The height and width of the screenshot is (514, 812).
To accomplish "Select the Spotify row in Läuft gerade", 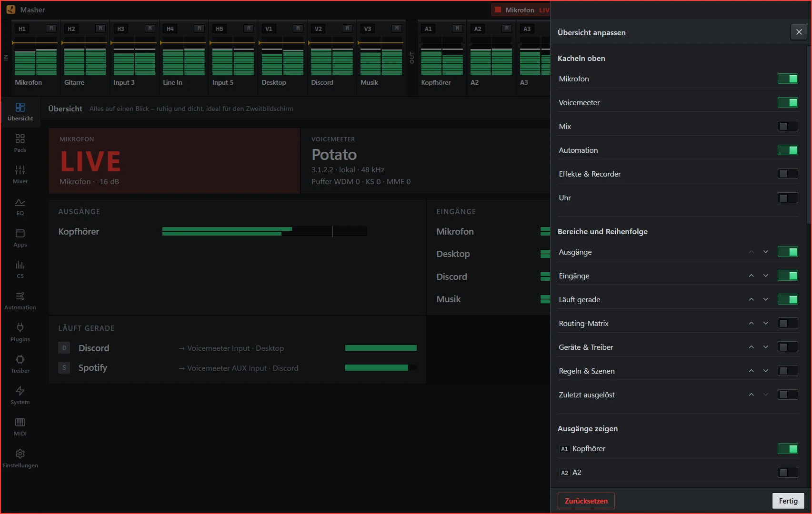I will [237, 368].
